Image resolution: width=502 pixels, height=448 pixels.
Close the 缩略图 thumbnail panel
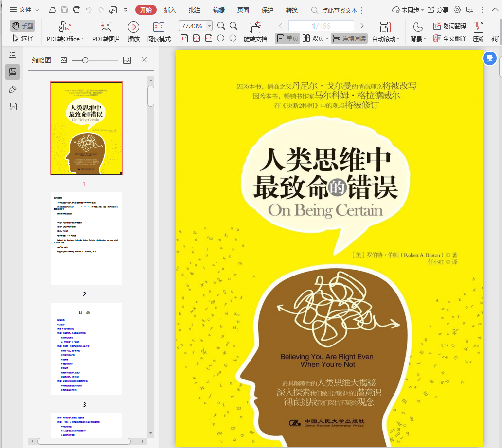coord(144,60)
